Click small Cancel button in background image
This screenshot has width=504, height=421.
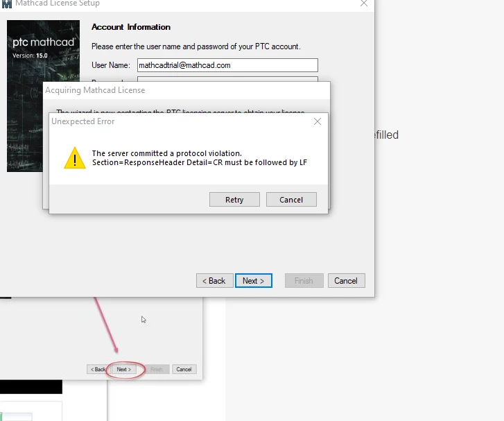point(184,369)
